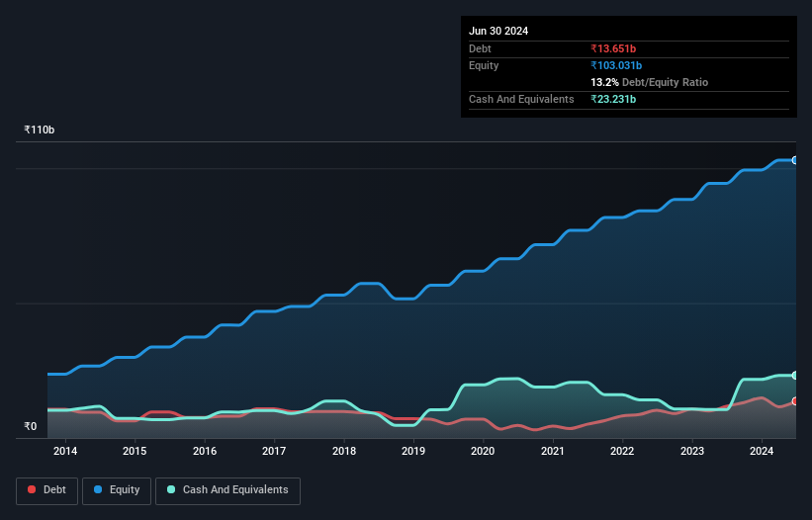Click the ₹0 y-axis label
812x520 pixels.
pyautogui.click(x=30, y=426)
